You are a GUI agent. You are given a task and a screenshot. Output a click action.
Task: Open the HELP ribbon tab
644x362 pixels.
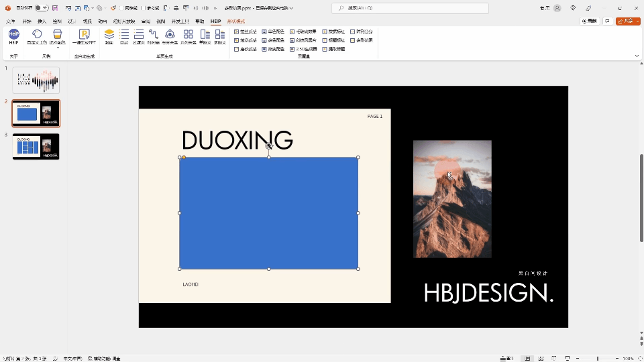pos(215,21)
